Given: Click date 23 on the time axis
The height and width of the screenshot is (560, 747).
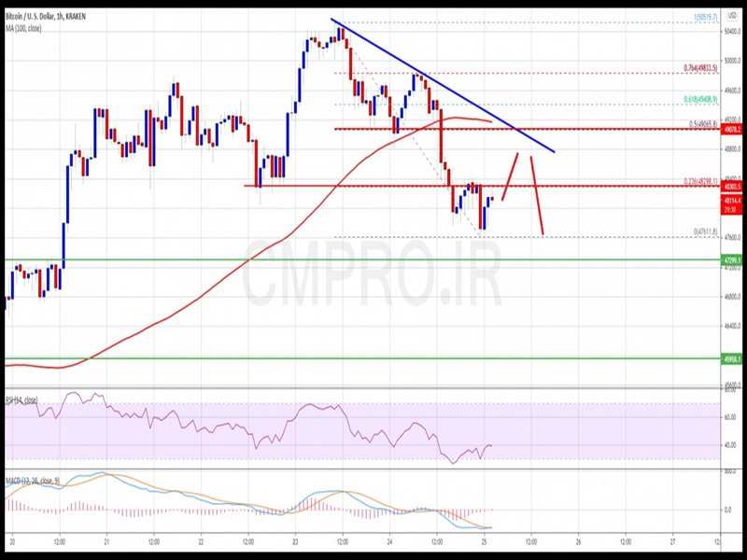Looking at the screenshot, I should point(294,542).
